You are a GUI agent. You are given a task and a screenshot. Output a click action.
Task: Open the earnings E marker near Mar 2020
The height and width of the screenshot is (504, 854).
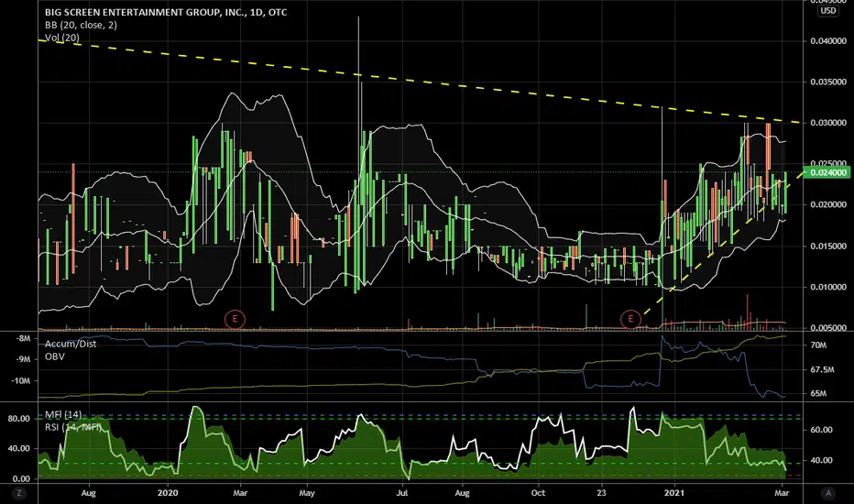pyautogui.click(x=235, y=319)
